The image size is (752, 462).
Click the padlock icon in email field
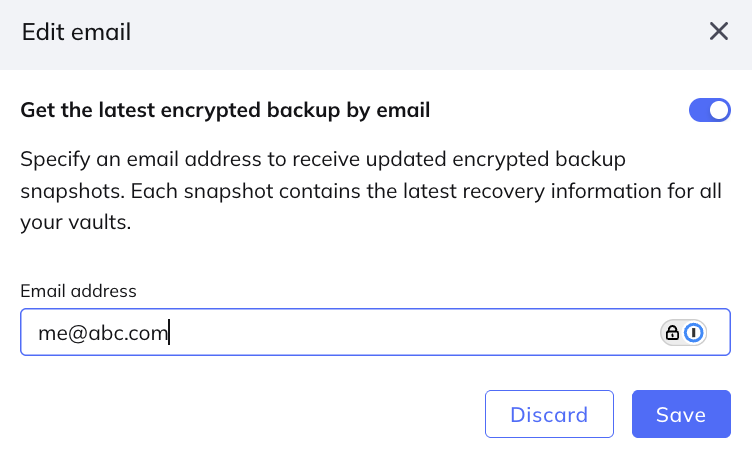pos(673,333)
